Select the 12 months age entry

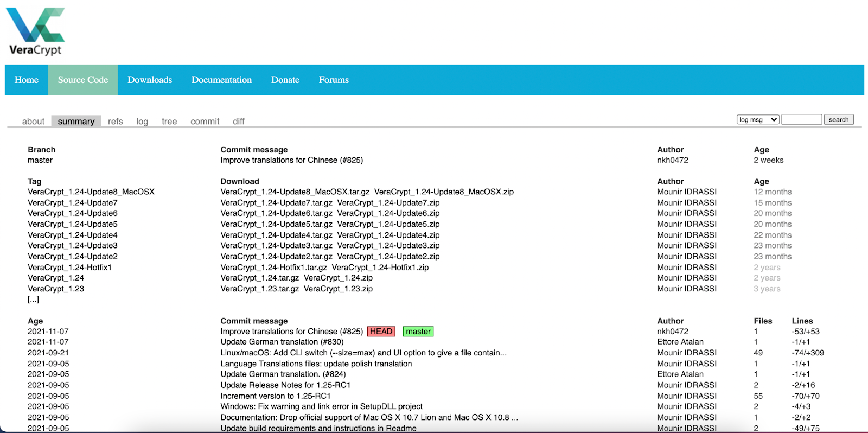point(773,192)
